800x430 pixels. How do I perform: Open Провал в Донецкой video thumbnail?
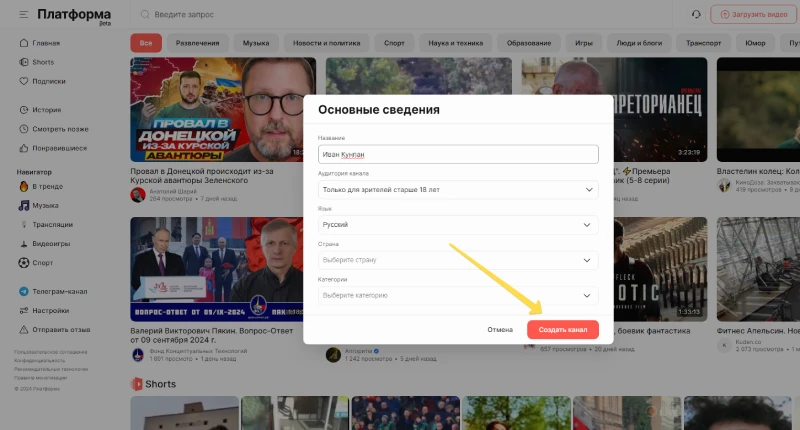(222, 109)
